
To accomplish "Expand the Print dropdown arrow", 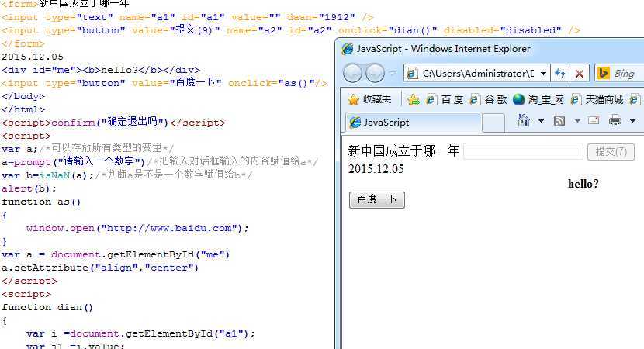I will coord(632,121).
